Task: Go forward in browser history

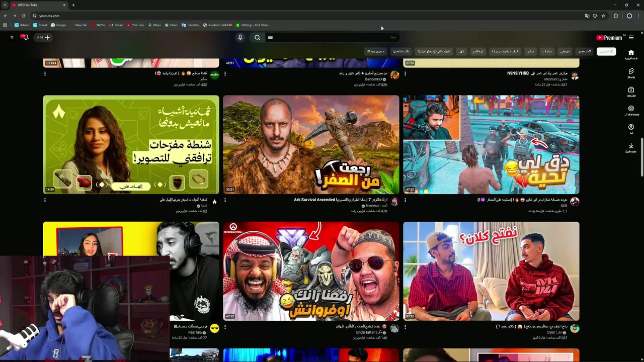Action: pos(14,16)
